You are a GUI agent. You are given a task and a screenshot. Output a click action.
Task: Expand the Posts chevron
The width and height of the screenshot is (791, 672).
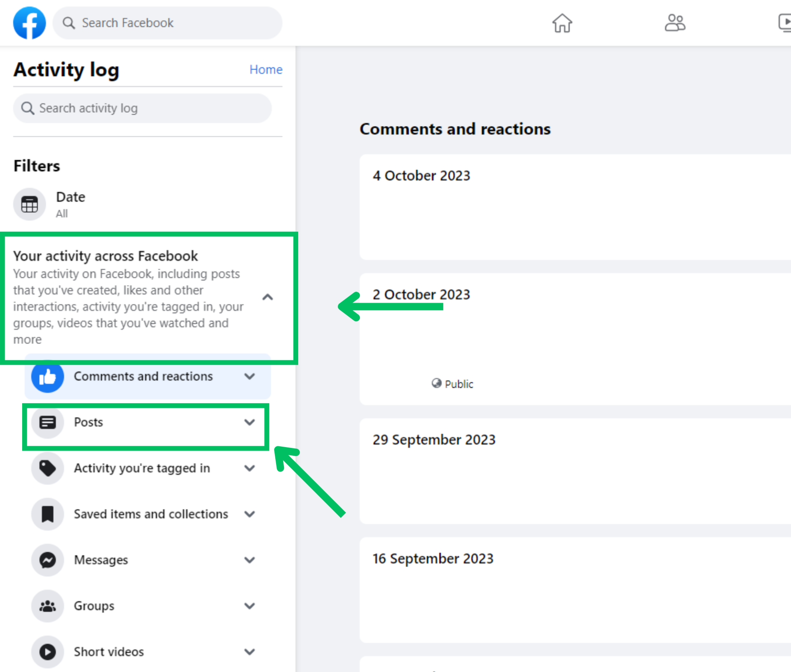pyautogui.click(x=249, y=422)
